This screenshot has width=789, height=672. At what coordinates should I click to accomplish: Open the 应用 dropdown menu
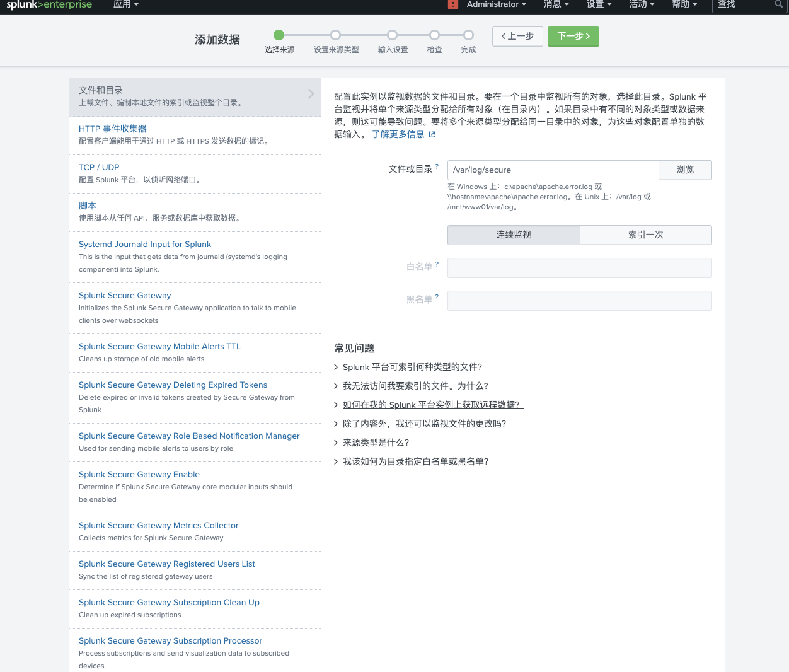tap(126, 4)
